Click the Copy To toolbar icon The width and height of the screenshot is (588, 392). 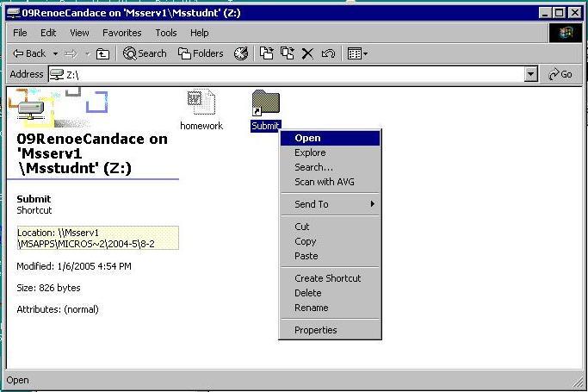pos(288,53)
